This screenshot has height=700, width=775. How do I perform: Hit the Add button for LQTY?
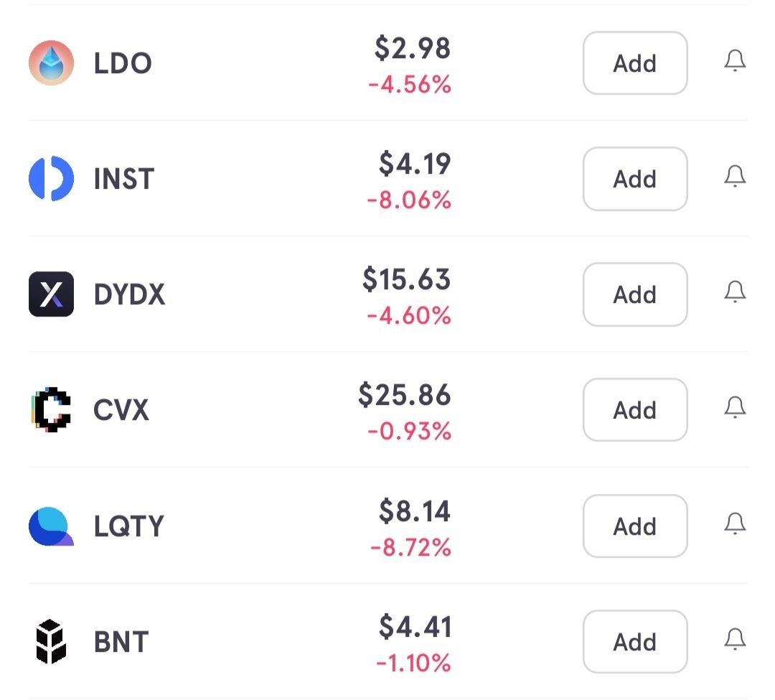(x=635, y=526)
